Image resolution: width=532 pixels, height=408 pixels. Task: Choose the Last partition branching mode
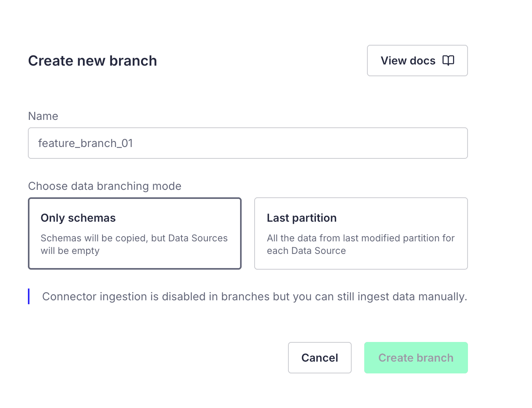361,233
